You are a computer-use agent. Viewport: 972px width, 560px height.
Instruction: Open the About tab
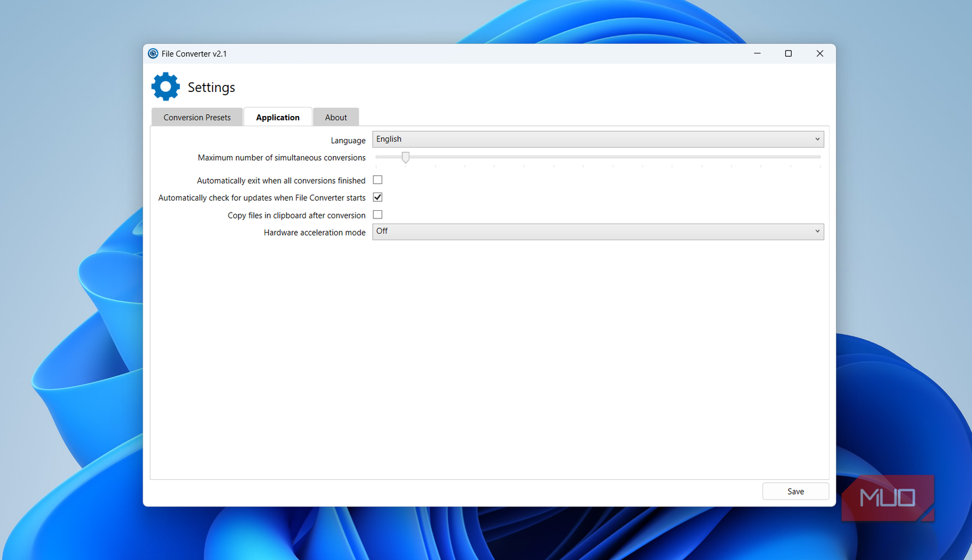336,117
